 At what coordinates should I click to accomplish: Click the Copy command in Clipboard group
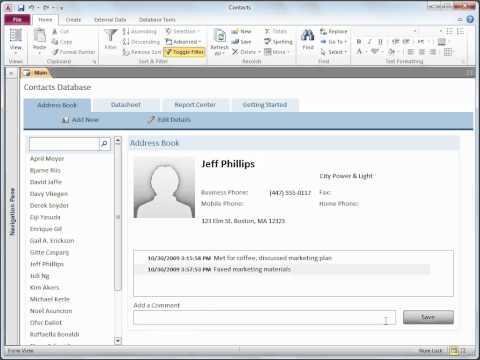pos(62,42)
